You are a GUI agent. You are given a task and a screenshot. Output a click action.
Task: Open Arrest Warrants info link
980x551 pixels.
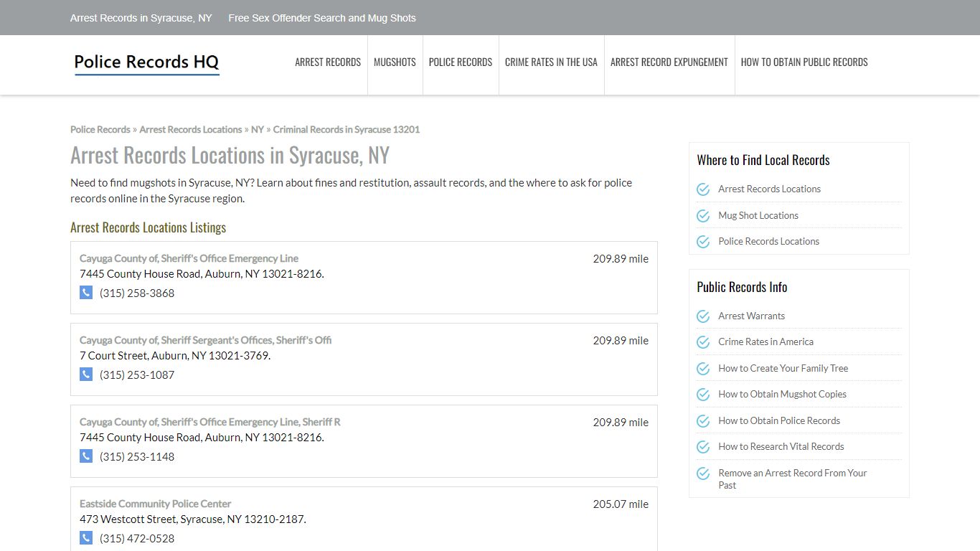pos(751,316)
